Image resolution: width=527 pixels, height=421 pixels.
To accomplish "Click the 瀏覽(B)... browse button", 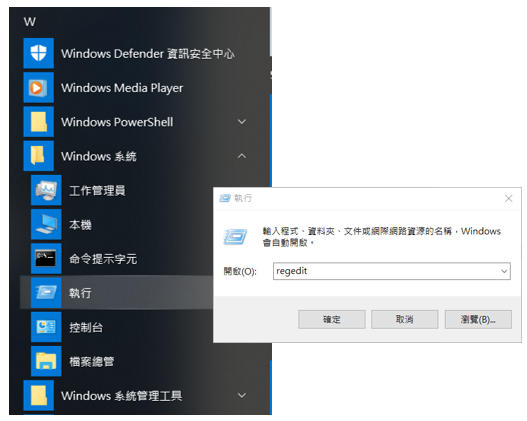I will click(x=478, y=319).
